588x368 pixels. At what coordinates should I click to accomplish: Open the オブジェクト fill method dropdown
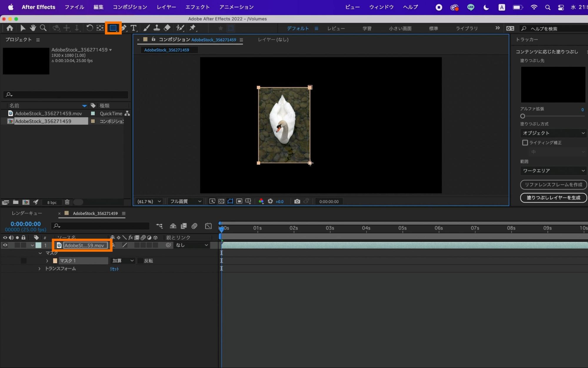[553, 133]
